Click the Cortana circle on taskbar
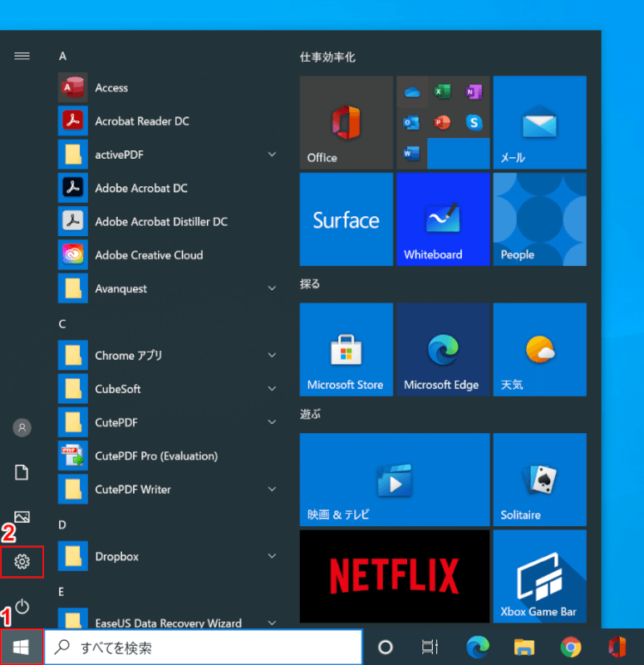The height and width of the screenshot is (665, 644). coord(386,648)
